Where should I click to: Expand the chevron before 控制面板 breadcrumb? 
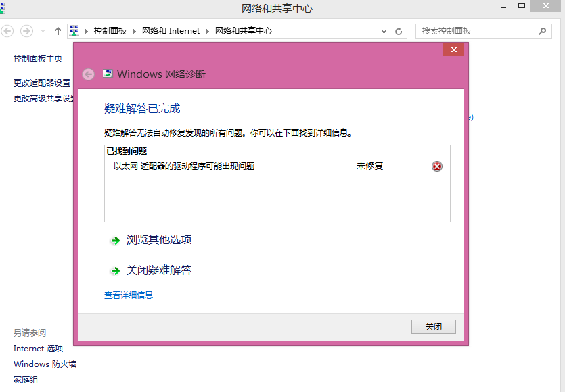click(87, 31)
